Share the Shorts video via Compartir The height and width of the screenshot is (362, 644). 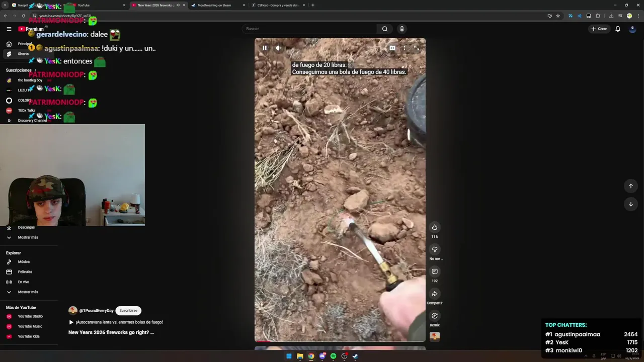pyautogui.click(x=435, y=294)
